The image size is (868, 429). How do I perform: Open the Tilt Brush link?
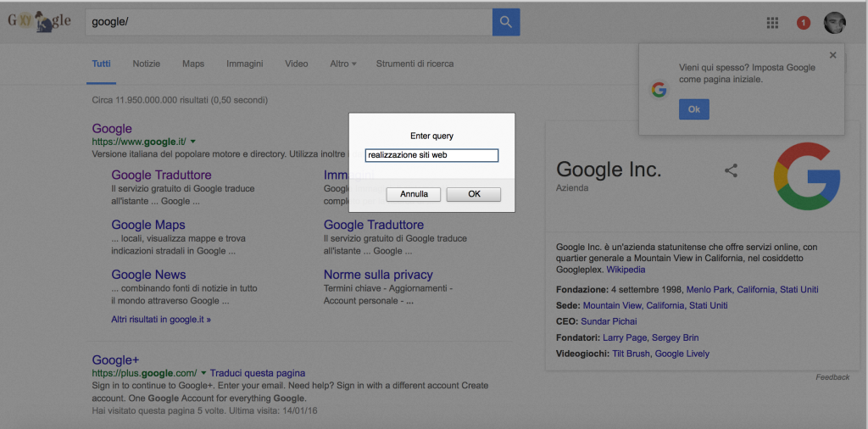click(x=632, y=354)
